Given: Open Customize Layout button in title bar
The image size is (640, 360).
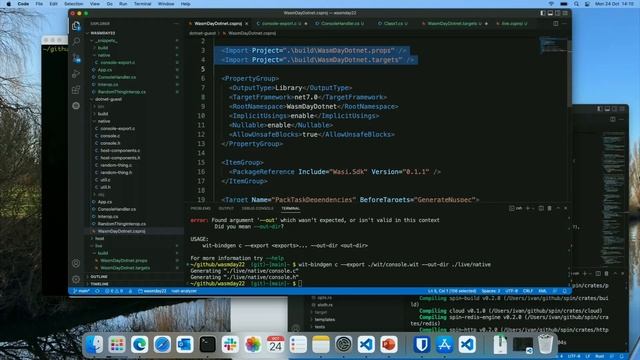Looking at the screenshot, I should [x=565, y=13].
